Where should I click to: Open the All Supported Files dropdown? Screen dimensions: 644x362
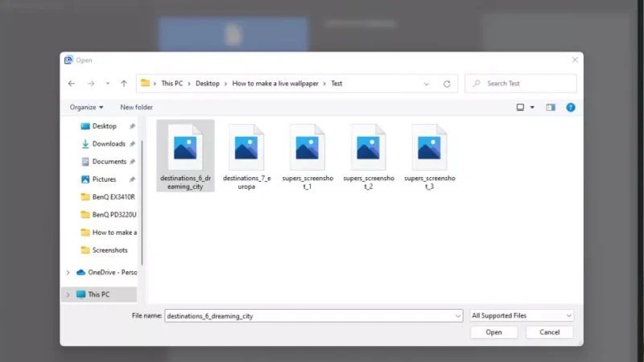pyautogui.click(x=522, y=316)
